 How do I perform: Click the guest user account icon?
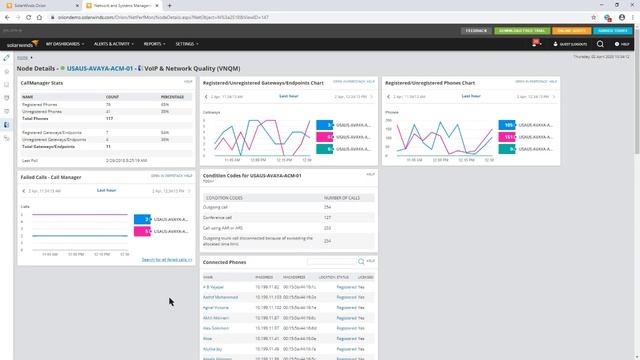tap(556, 44)
